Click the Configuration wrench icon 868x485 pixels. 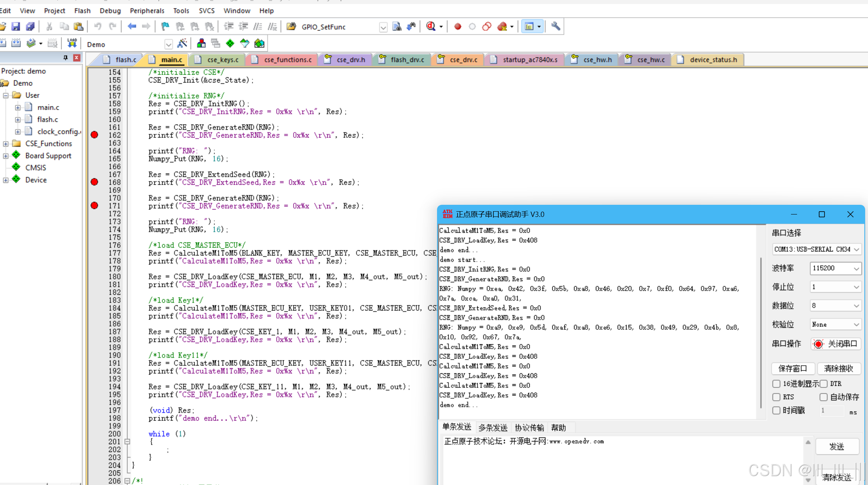tap(556, 27)
